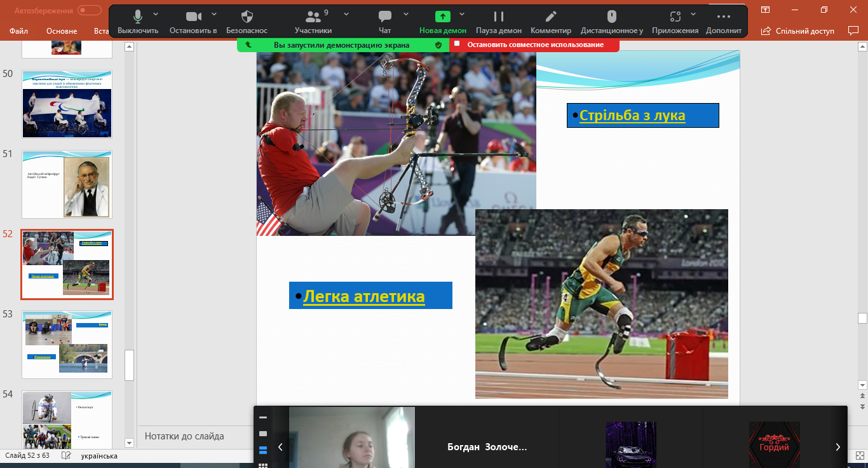Screen dimensions: 868x468
Task: Open comments pane speech bubble icon
Action: [853, 31]
